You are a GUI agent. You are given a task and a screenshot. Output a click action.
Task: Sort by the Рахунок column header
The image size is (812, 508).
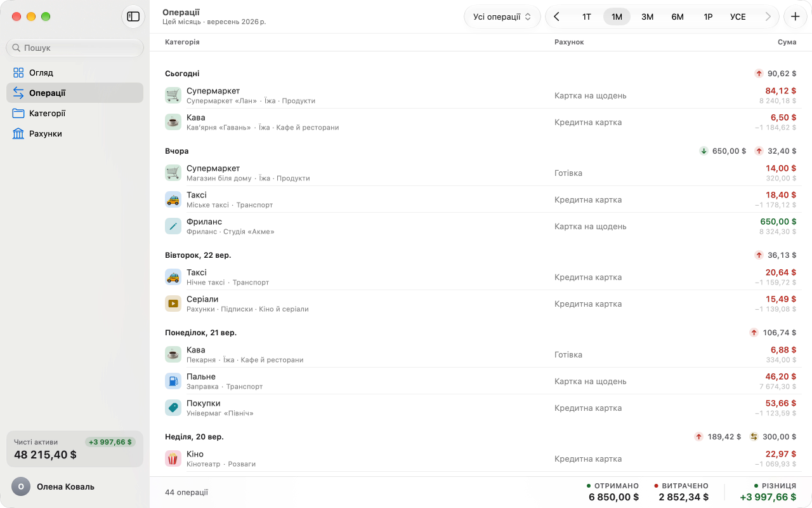(x=569, y=42)
